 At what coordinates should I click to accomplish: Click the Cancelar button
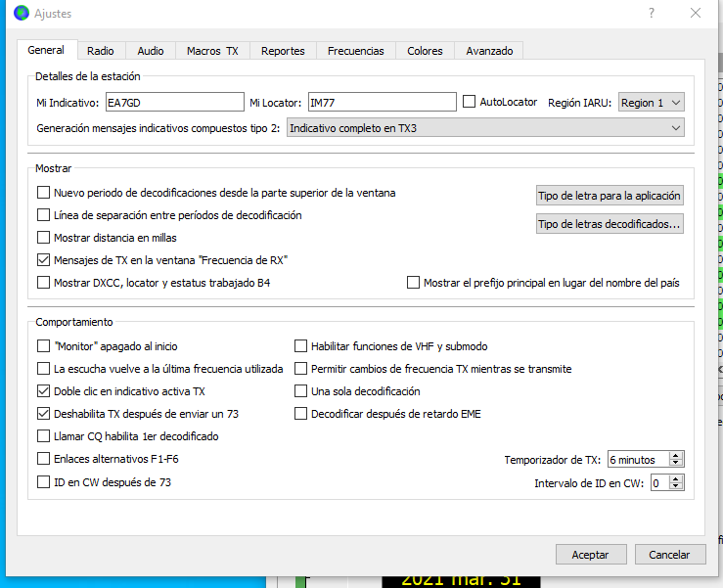coord(669,554)
